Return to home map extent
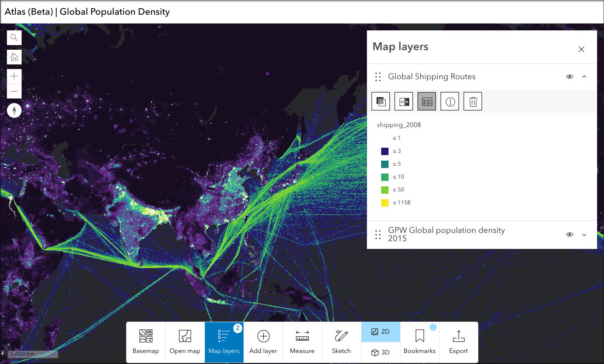Image resolution: width=604 pixels, height=364 pixels. (x=14, y=57)
